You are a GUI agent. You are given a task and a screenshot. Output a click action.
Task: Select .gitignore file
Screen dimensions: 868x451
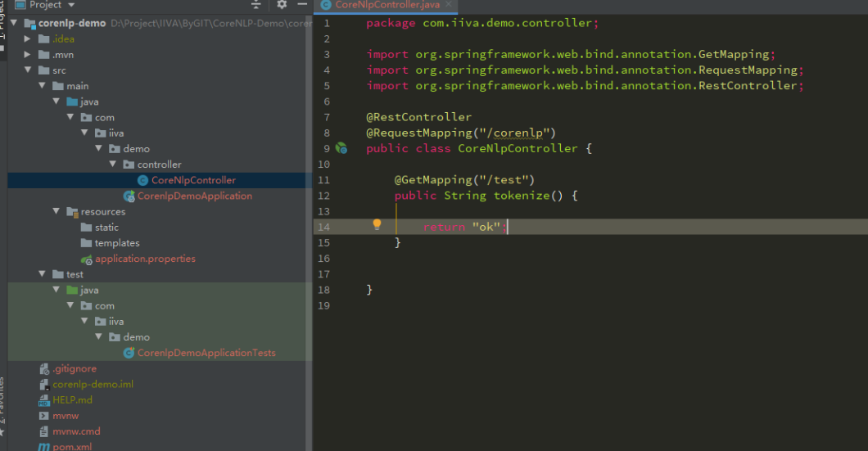pos(75,368)
